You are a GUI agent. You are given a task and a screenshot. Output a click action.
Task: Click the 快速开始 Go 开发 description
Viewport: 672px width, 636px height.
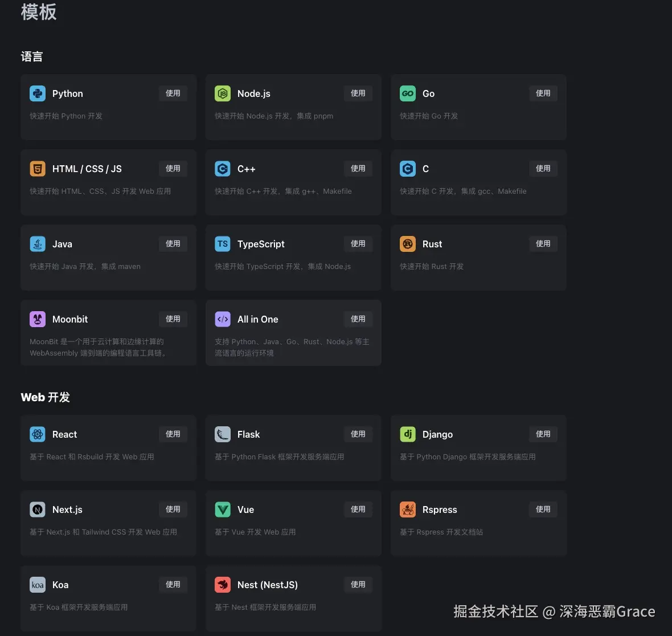coord(429,116)
